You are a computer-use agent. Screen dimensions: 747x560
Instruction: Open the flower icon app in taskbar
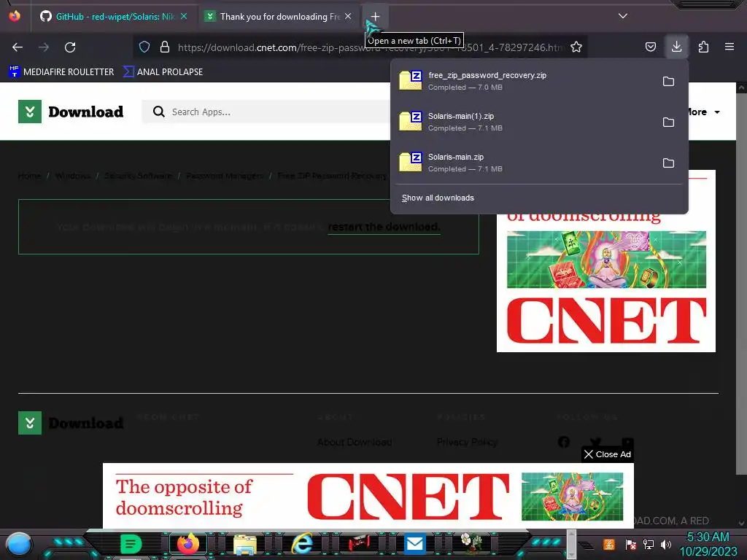click(x=471, y=542)
